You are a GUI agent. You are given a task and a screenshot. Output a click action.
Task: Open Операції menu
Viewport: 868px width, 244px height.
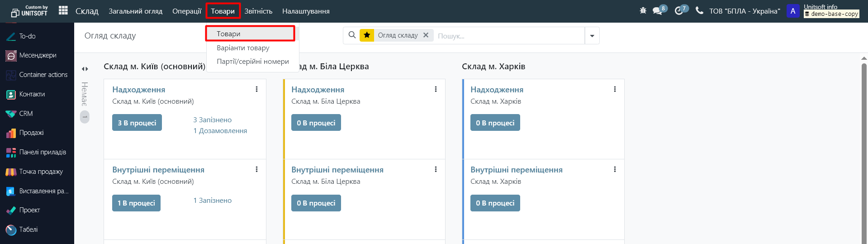point(187,11)
